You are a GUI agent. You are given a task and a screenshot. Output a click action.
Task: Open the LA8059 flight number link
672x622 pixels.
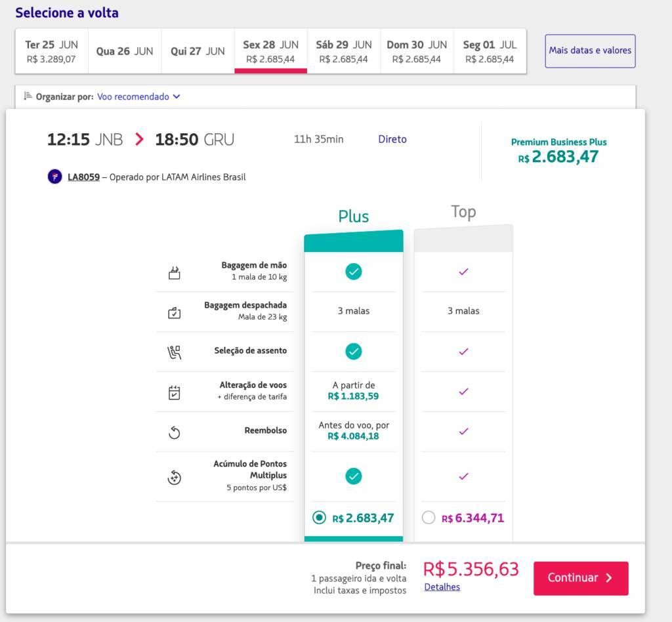83,177
